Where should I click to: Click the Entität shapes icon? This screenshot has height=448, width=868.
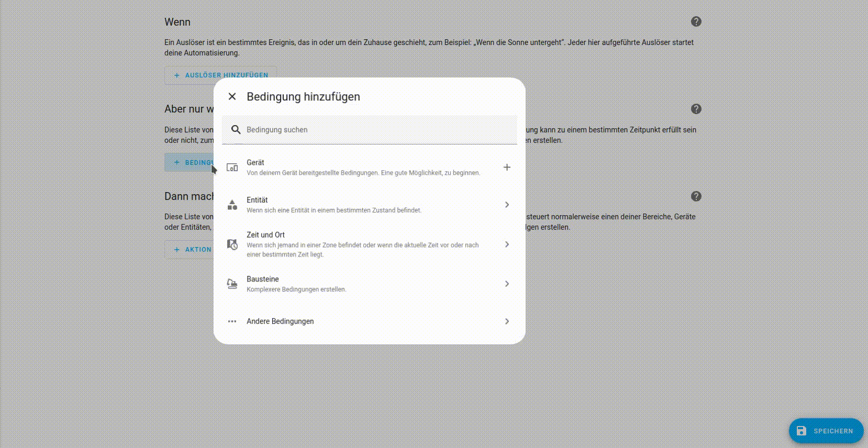[x=232, y=205]
